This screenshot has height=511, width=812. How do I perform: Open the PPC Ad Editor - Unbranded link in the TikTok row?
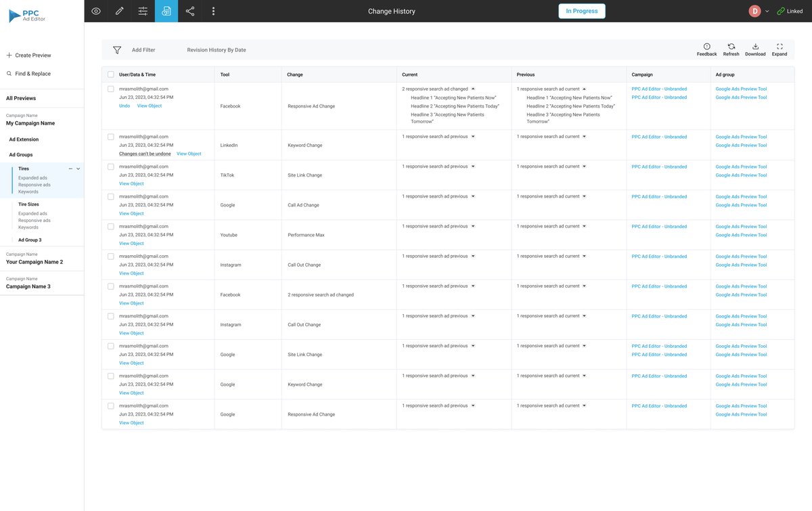[659, 166]
